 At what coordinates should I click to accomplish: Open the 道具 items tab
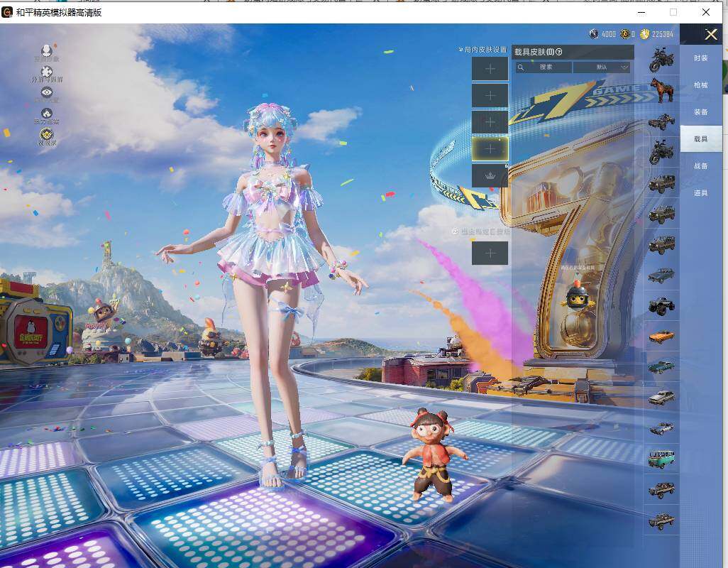tap(700, 192)
